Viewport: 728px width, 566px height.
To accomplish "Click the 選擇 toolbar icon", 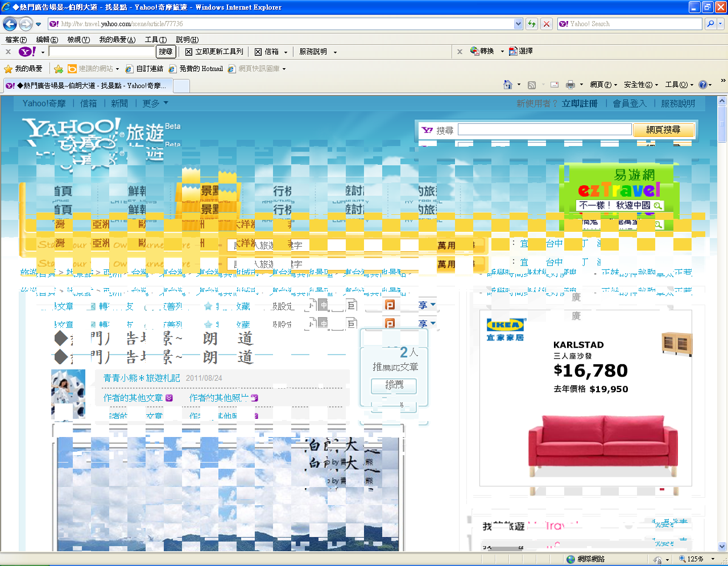I will tap(521, 51).
